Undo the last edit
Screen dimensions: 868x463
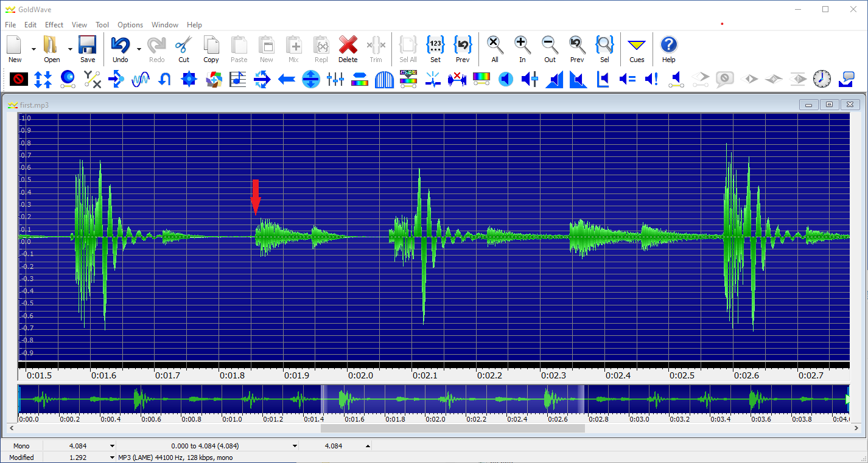pyautogui.click(x=119, y=49)
